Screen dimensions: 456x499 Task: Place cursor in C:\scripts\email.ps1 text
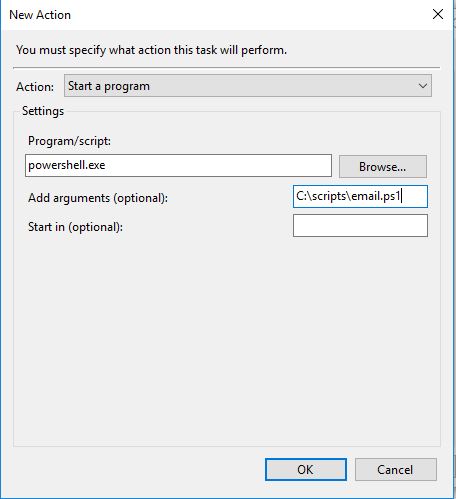pos(348,196)
